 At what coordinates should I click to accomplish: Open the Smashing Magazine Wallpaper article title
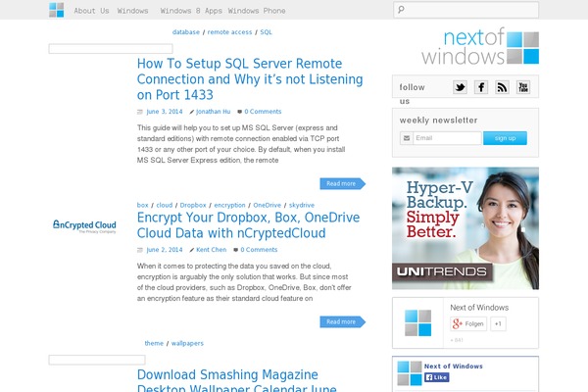(x=236, y=379)
